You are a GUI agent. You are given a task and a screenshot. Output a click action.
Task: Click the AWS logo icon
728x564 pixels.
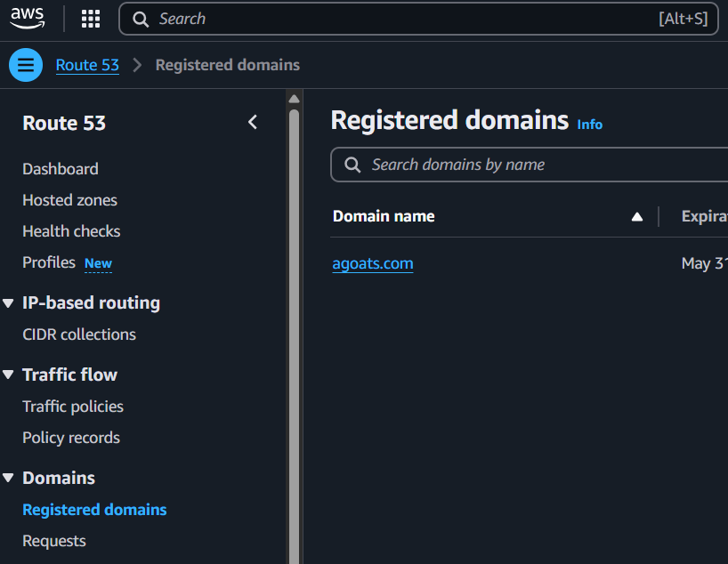click(x=27, y=19)
